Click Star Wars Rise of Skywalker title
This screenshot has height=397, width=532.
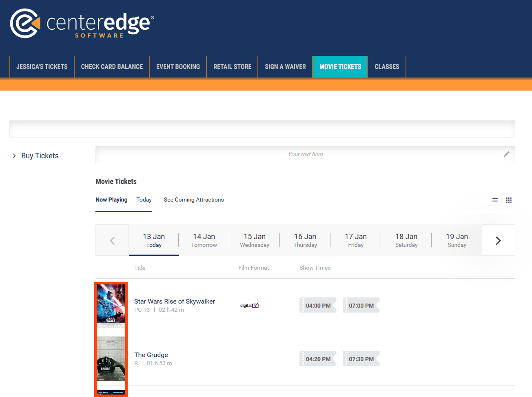point(175,301)
